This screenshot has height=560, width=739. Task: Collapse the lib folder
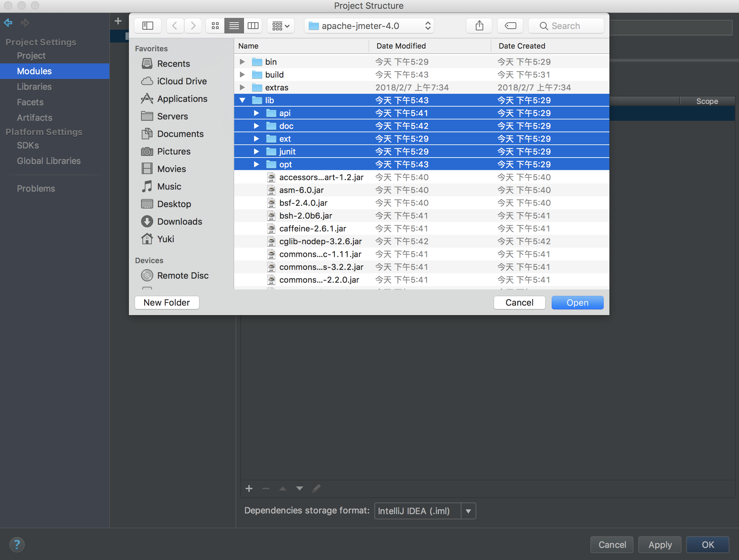coord(242,100)
